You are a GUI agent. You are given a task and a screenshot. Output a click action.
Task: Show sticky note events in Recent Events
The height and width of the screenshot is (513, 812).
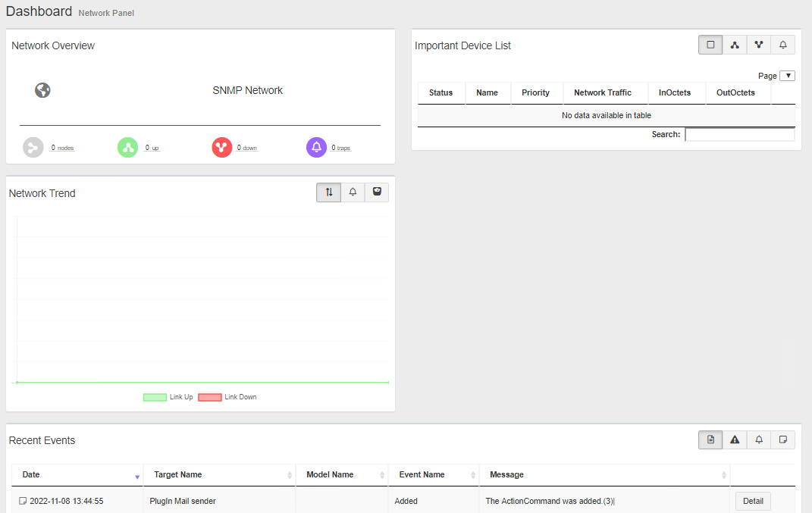click(x=783, y=439)
